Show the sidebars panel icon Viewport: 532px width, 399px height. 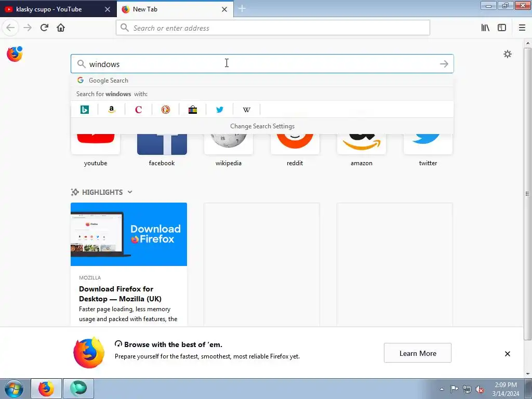pyautogui.click(x=502, y=28)
